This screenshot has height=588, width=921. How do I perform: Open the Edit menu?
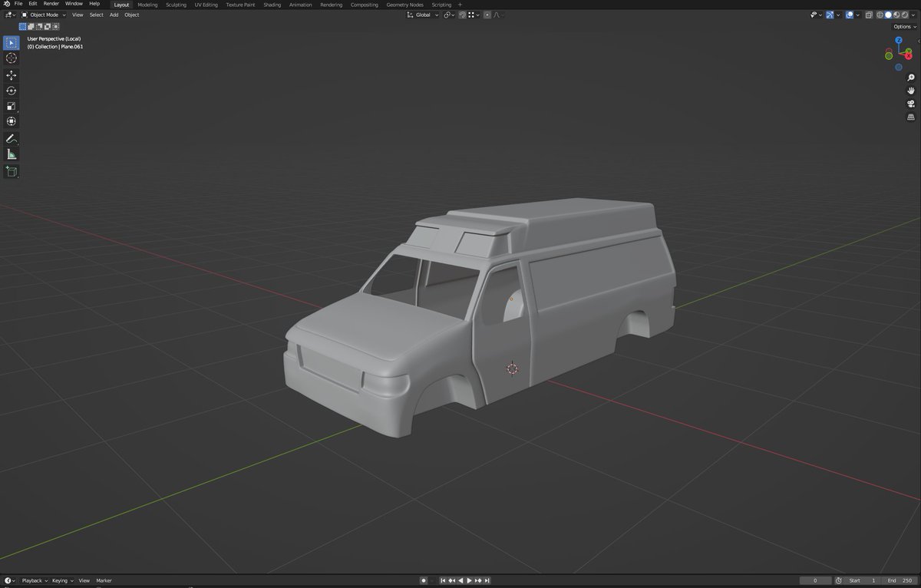point(33,4)
